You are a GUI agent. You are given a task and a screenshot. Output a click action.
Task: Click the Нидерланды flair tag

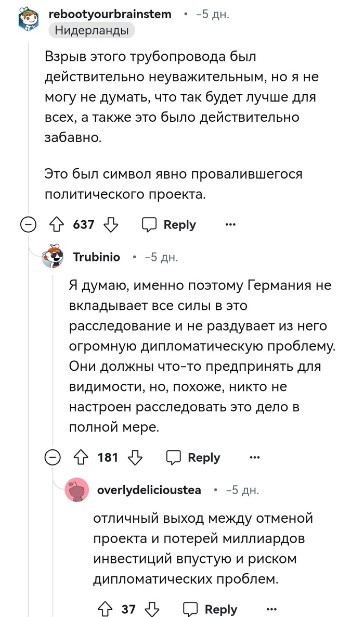[91, 31]
